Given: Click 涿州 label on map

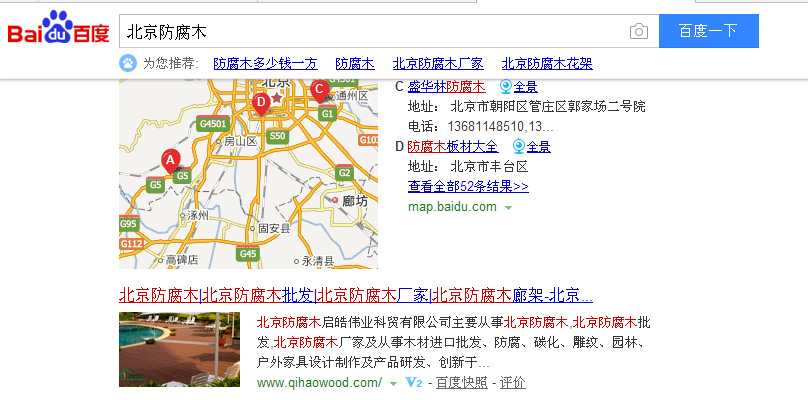Looking at the screenshot, I should (198, 216).
